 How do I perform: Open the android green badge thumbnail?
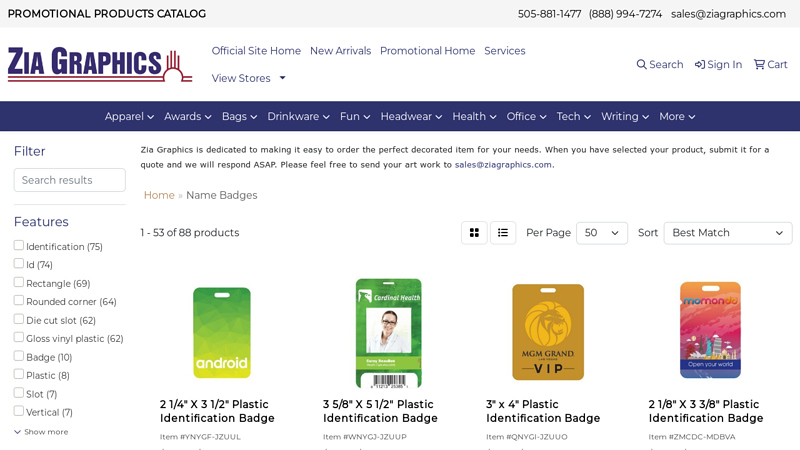[x=222, y=333]
